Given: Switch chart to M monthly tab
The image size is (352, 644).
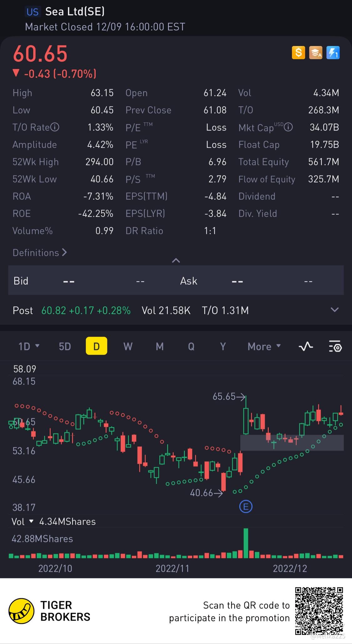Looking at the screenshot, I should pyautogui.click(x=160, y=346).
